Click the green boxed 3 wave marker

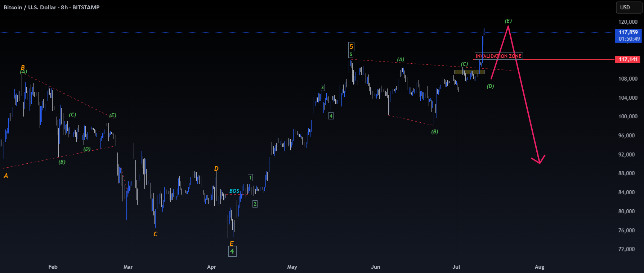[x=322, y=87]
